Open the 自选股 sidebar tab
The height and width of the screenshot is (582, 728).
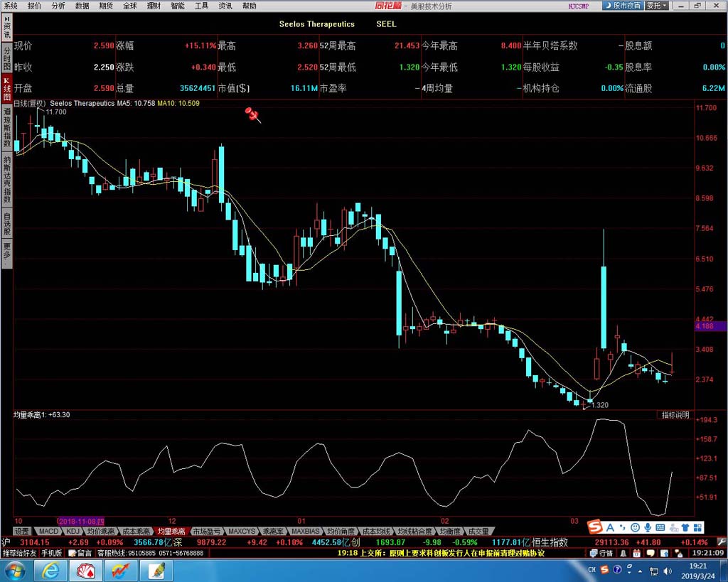(x=6, y=224)
